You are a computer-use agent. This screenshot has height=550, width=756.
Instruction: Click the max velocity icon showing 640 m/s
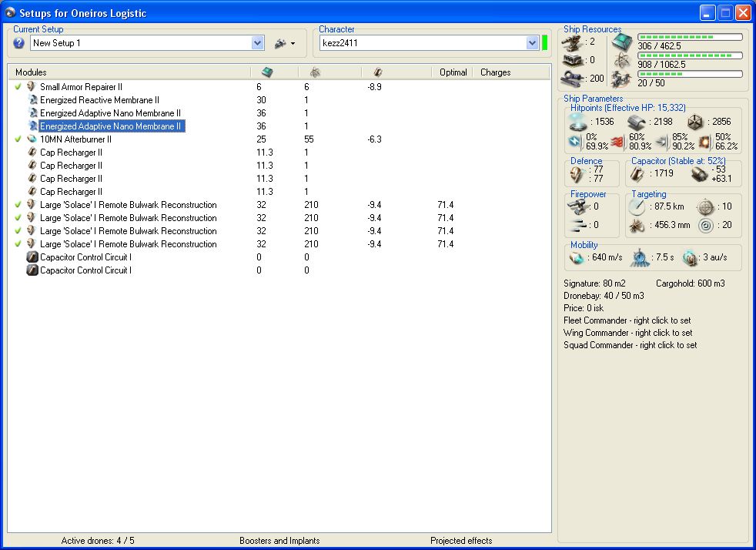(x=577, y=258)
